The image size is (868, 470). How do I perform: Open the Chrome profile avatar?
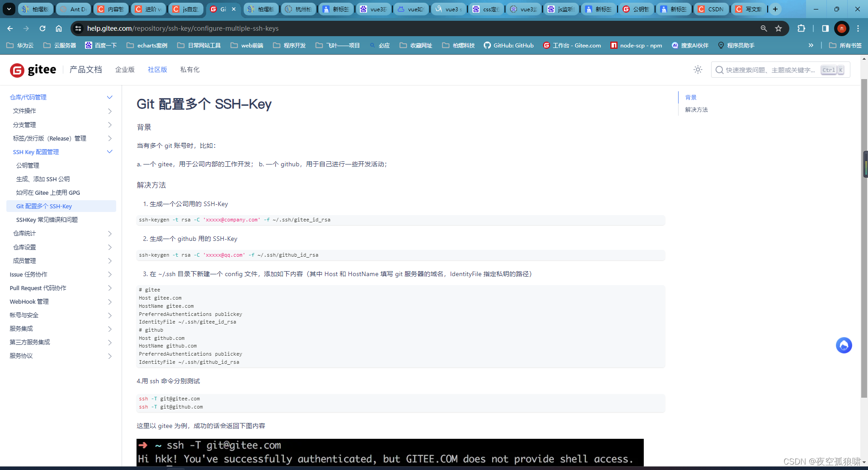[841, 28]
